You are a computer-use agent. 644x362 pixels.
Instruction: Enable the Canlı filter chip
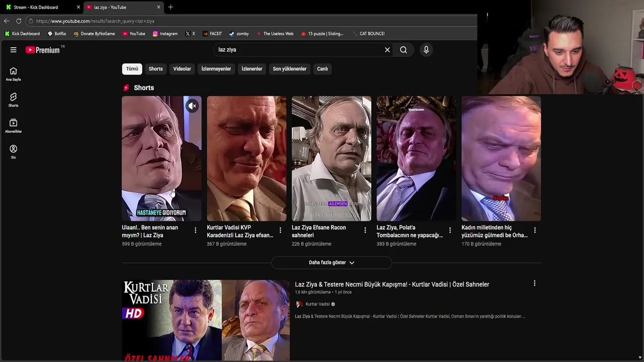pos(323,69)
